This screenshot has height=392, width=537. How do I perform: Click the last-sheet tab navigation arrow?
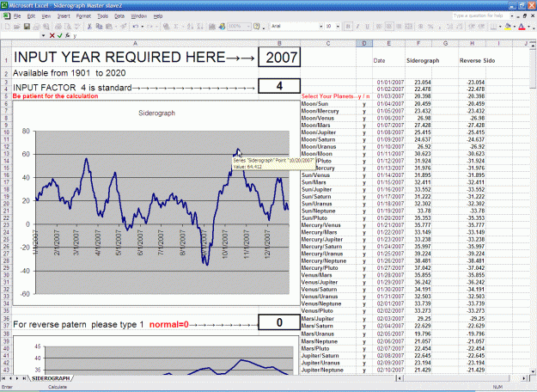[24, 378]
